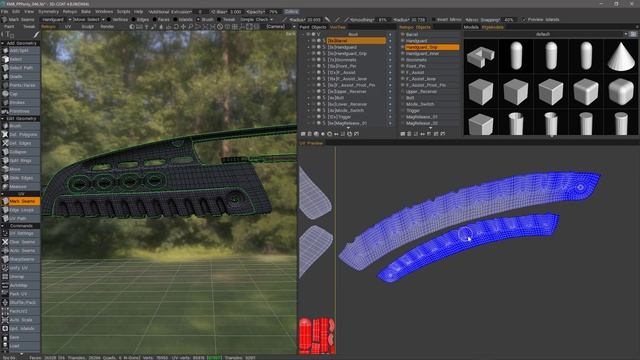Switch to the Paint Objects tab
Screen dimensions: 640x360
[x=313, y=27]
